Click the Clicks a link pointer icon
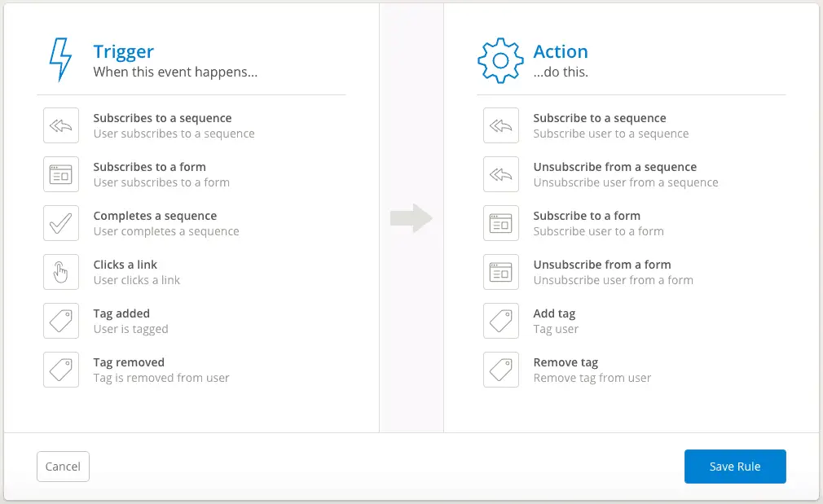Image resolution: width=823 pixels, height=504 pixels. (x=61, y=272)
